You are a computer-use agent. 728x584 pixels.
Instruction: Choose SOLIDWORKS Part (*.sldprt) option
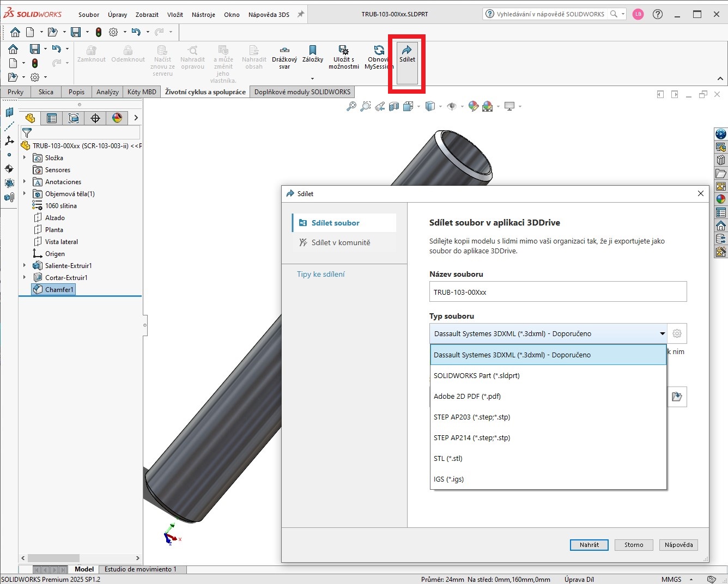pyautogui.click(x=548, y=375)
